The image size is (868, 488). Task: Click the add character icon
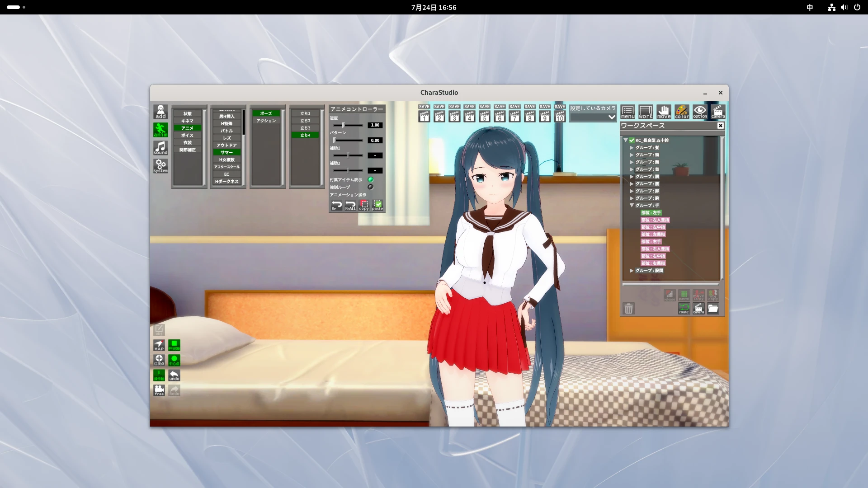160,112
